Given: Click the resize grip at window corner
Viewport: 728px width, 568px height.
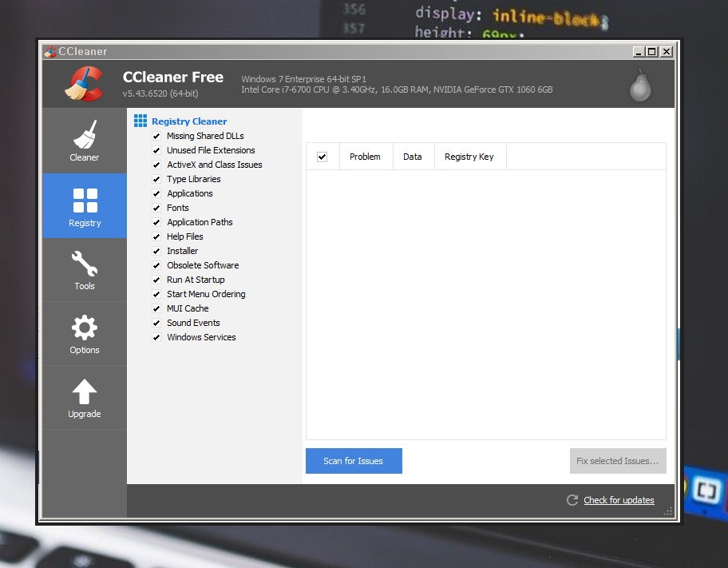Looking at the screenshot, I should point(667,512).
